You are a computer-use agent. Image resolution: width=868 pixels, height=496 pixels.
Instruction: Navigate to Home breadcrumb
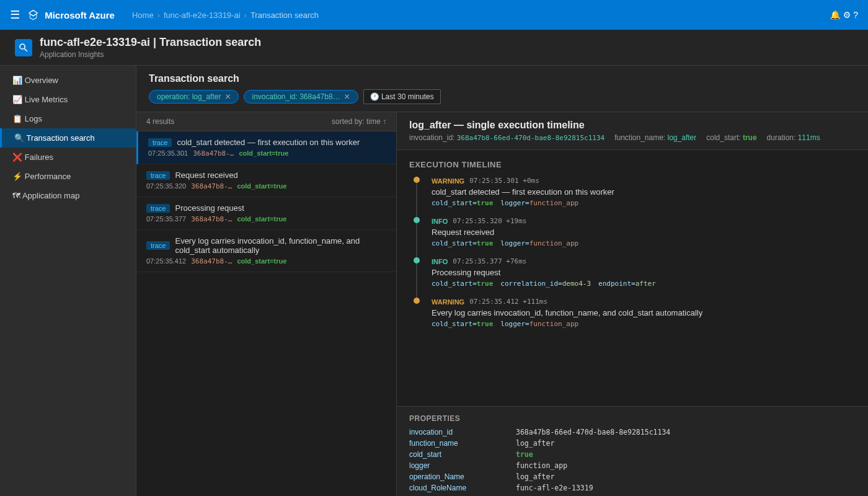(x=143, y=15)
